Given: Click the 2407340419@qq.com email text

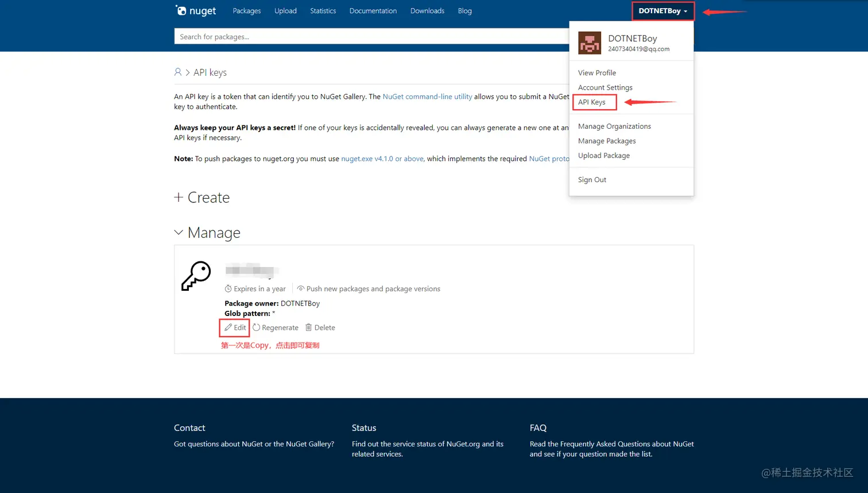Looking at the screenshot, I should [x=638, y=49].
